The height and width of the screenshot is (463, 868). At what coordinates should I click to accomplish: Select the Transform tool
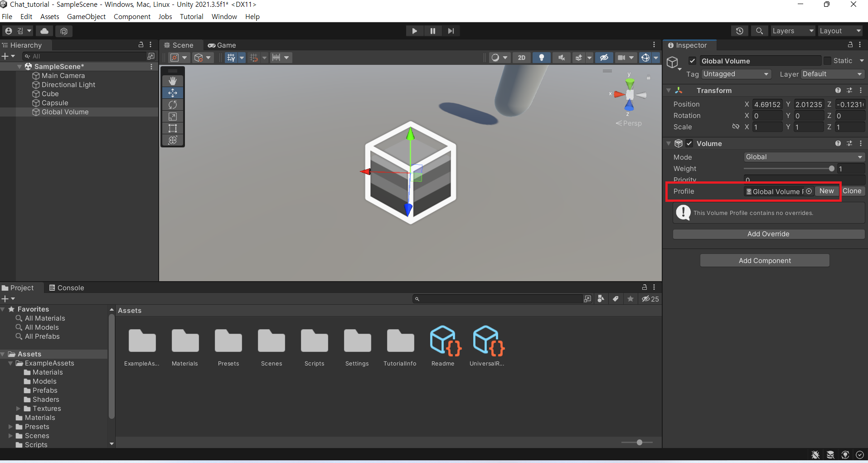tap(173, 140)
